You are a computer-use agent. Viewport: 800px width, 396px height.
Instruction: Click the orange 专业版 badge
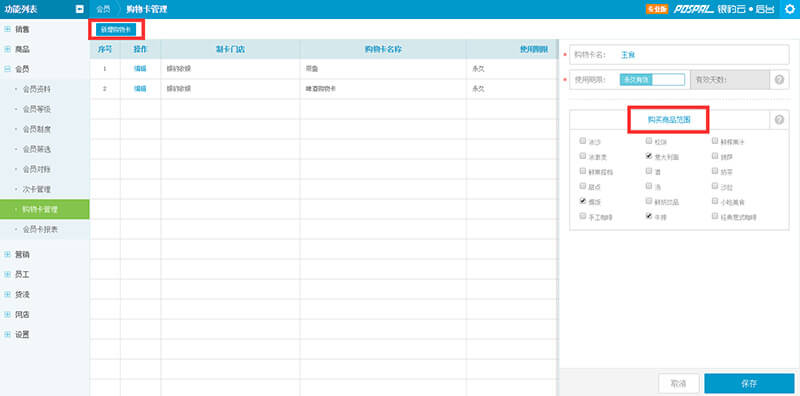click(657, 9)
